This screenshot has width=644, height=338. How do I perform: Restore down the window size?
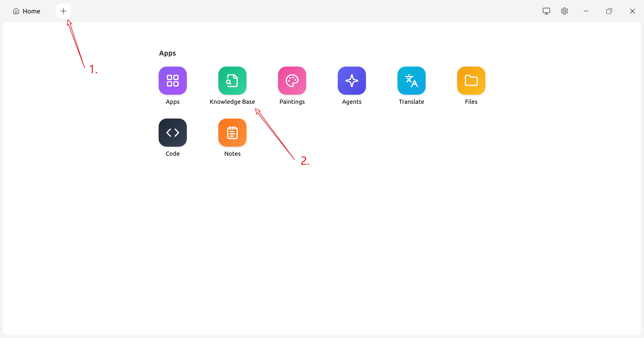point(609,11)
